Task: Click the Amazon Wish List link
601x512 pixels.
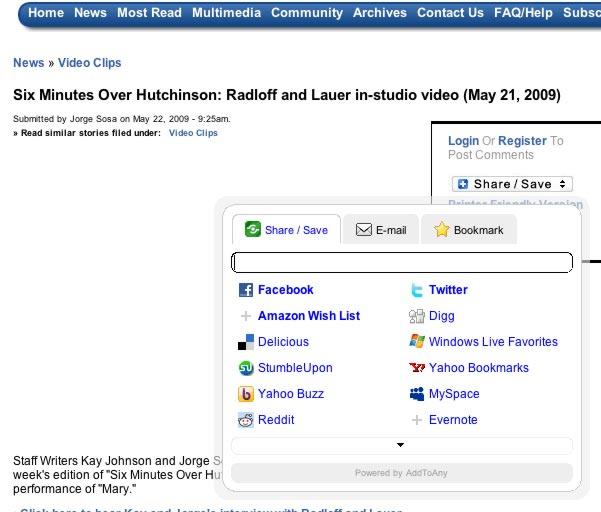Action: point(308,316)
